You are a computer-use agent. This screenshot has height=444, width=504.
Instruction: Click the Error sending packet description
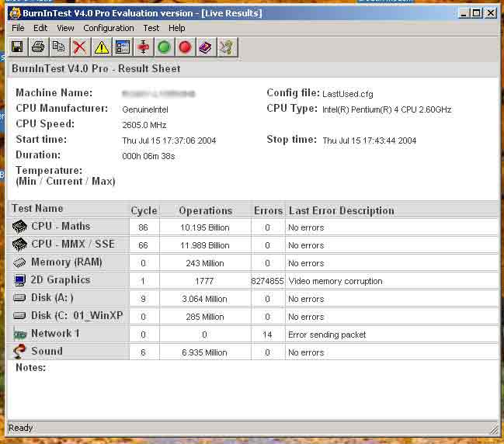327,335
